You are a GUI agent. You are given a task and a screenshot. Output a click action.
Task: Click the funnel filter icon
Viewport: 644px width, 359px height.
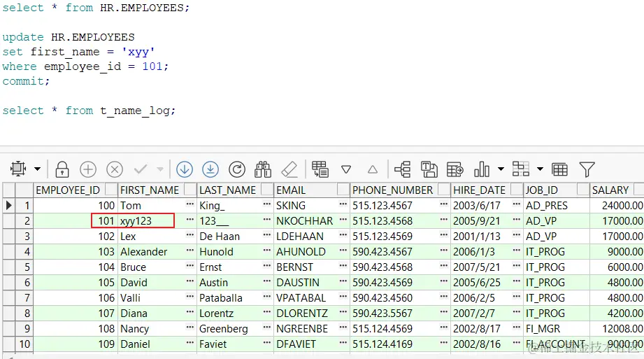587,169
